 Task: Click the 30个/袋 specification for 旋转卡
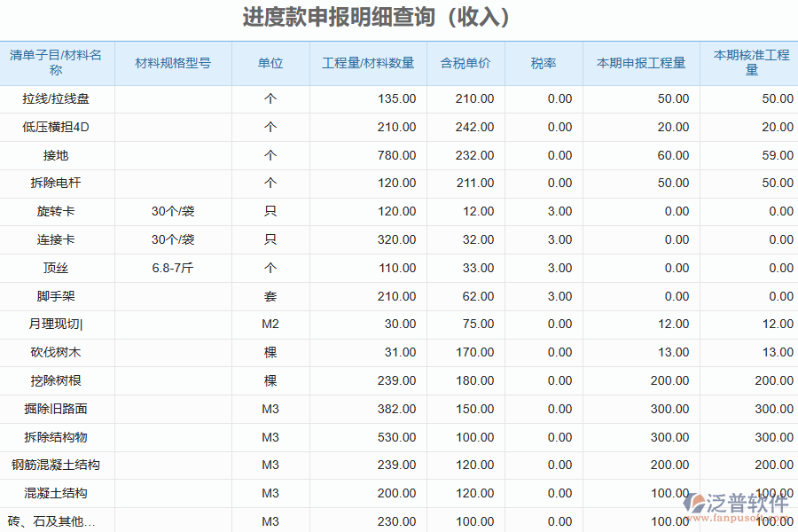(173, 211)
